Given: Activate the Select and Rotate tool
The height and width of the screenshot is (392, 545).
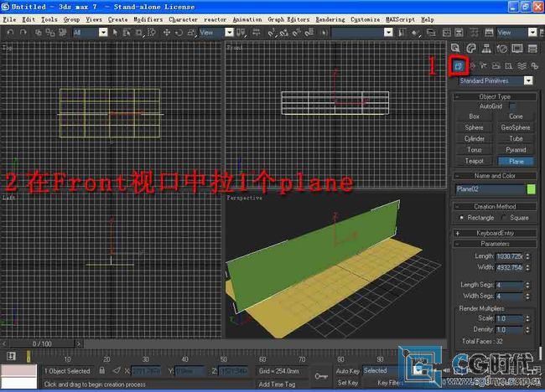Looking at the screenshot, I should [179, 33].
